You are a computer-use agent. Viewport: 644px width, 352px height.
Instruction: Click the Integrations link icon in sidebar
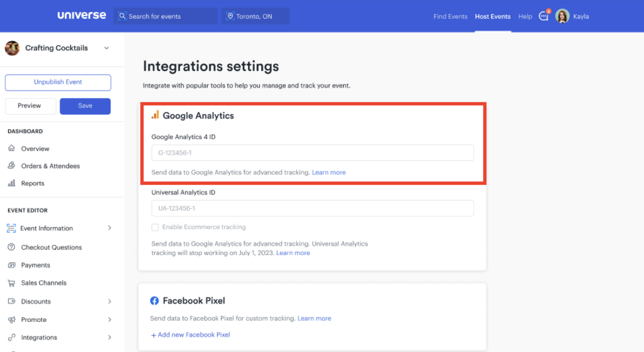click(11, 338)
